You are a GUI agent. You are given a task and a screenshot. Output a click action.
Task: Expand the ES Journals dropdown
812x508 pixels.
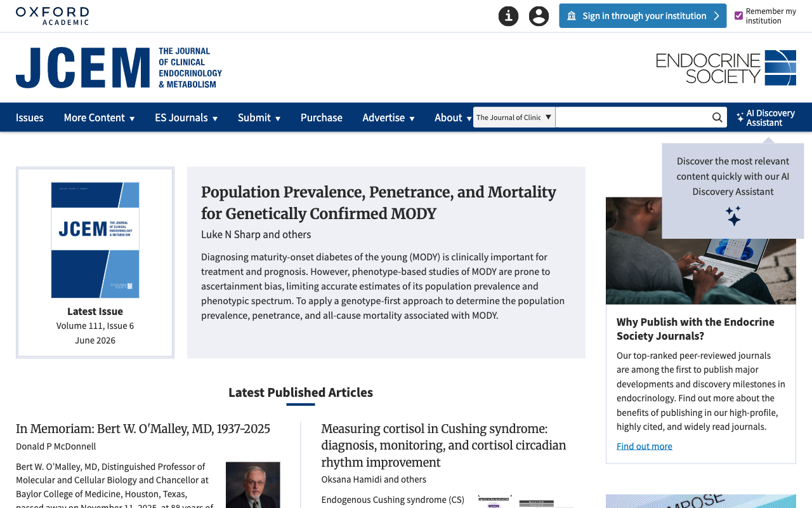tap(186, 117)
